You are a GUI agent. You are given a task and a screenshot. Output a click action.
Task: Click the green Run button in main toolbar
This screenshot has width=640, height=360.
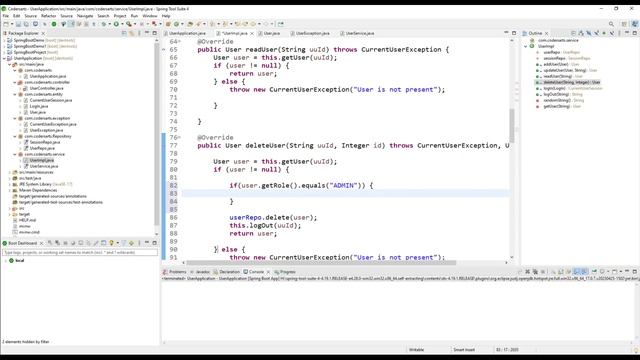tap(116, 24)
